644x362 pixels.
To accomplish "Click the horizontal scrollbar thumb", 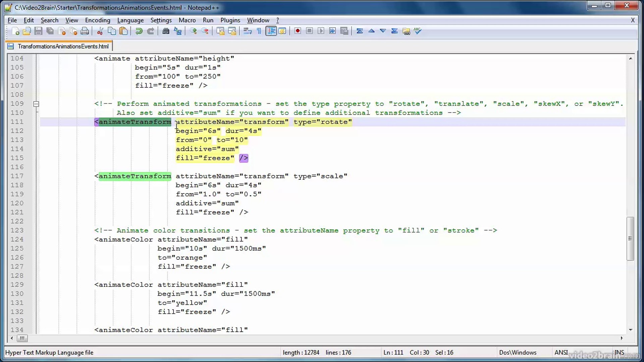I will [22, 338].
